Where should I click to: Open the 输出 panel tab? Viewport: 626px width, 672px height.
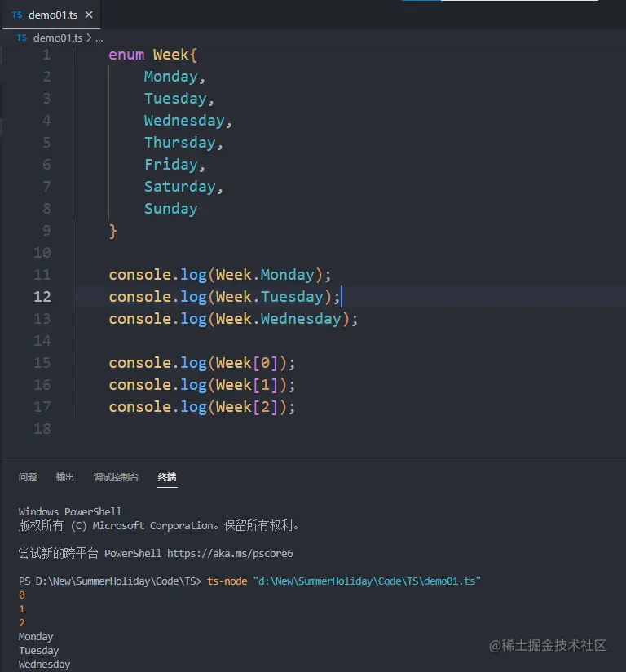pyautogui.click(x=65, y=477)
